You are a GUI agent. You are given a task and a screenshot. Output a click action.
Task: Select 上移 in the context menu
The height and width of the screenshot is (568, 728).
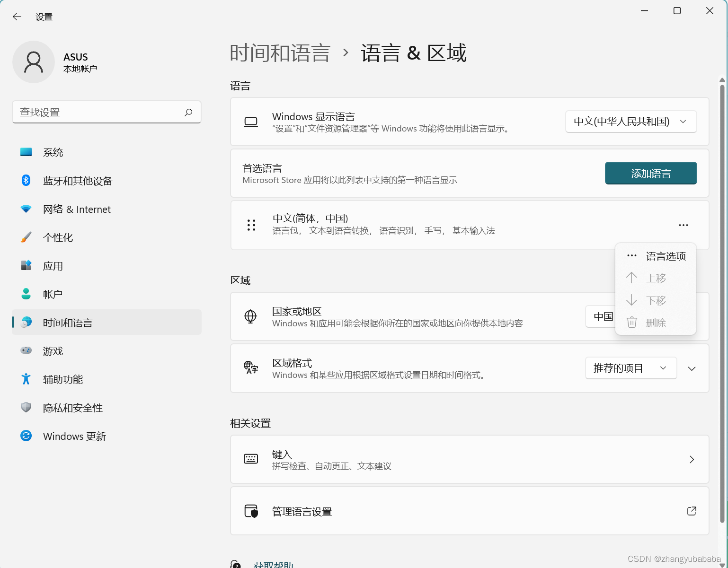coord(656,278)
